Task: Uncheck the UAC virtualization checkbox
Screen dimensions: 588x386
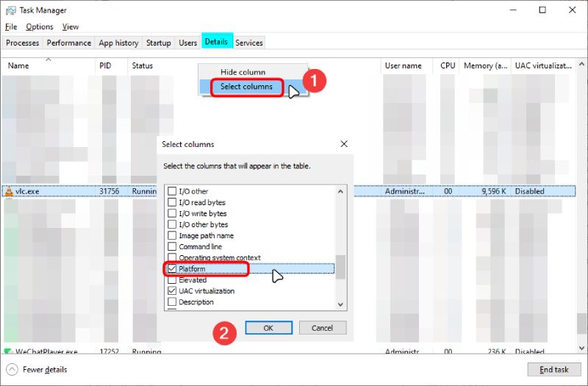Action: [172, 290]
